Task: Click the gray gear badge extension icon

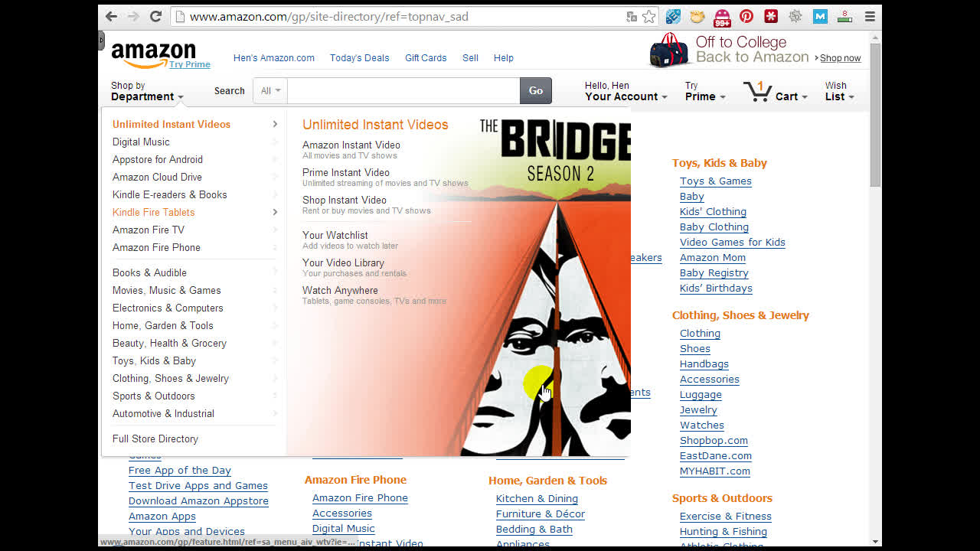Action: point(795,16)
